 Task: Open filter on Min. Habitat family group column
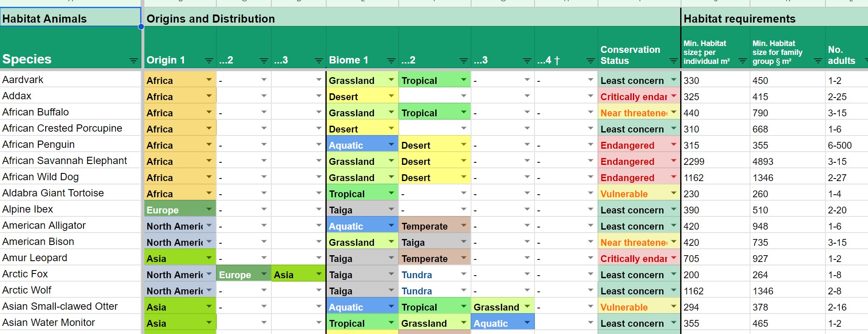point(818,61)
